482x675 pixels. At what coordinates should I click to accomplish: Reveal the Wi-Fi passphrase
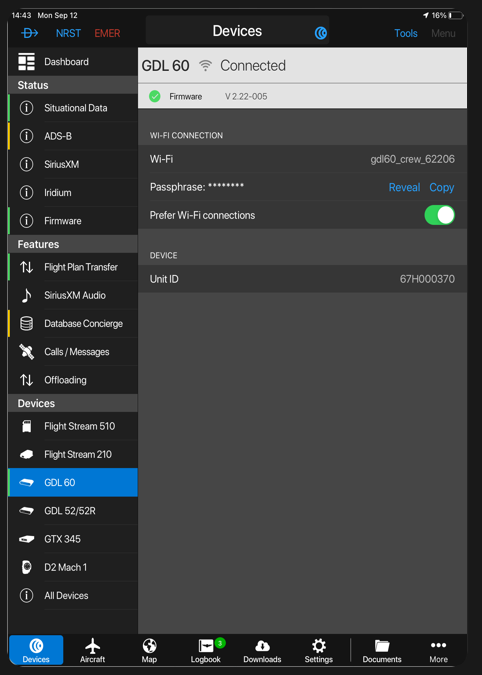[x=405, y=187]
